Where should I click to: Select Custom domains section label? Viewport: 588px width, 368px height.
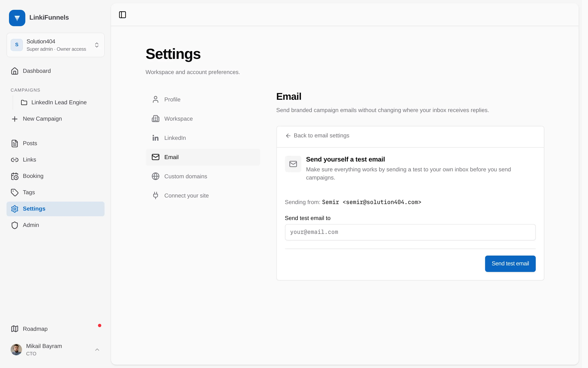(186, 176)
